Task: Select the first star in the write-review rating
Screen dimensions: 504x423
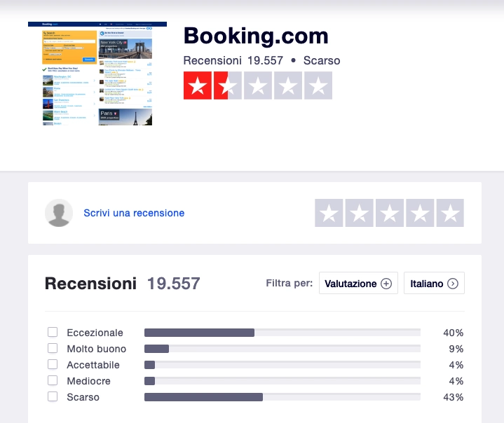Action: (x=329, y=213)
